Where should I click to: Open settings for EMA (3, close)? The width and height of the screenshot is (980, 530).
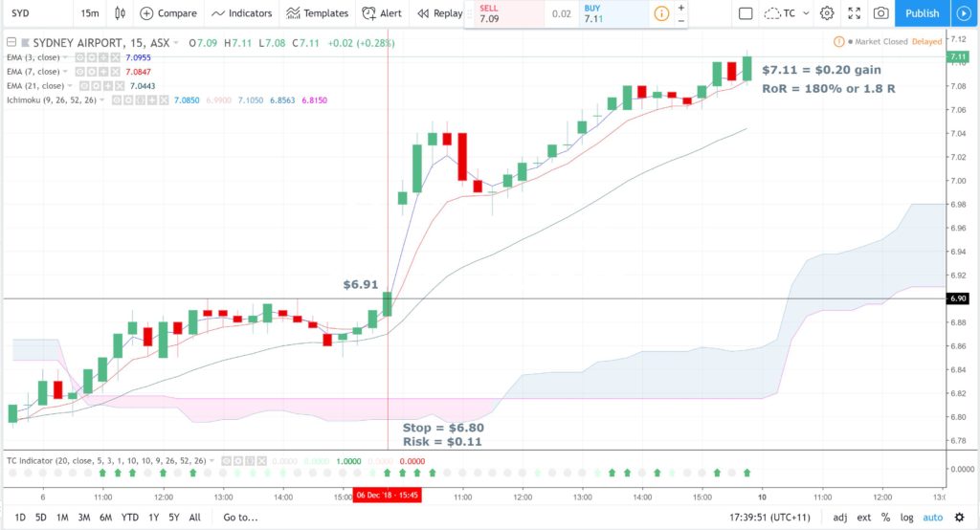[x=92, y=57]
